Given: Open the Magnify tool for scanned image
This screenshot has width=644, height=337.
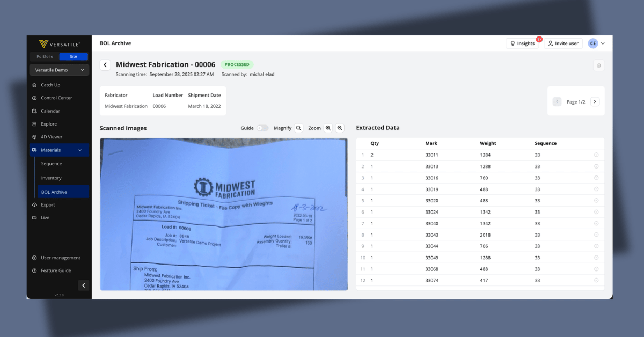Looking at the screenshot, I should [x=299, y=128].
